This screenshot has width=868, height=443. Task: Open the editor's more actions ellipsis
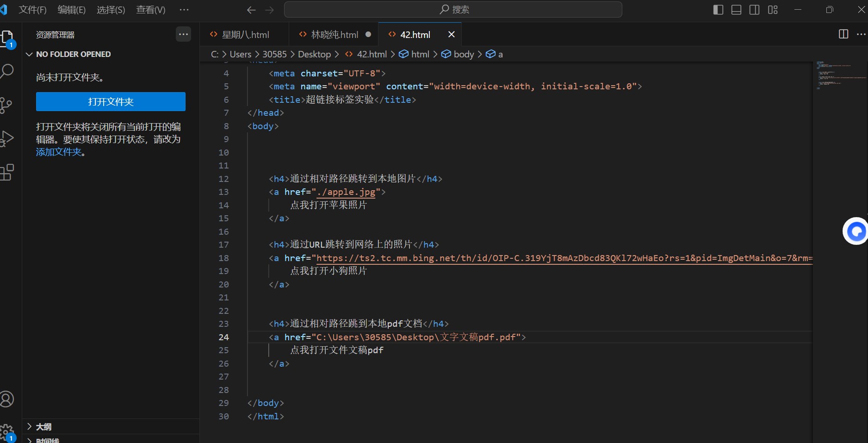coord(861,34)
